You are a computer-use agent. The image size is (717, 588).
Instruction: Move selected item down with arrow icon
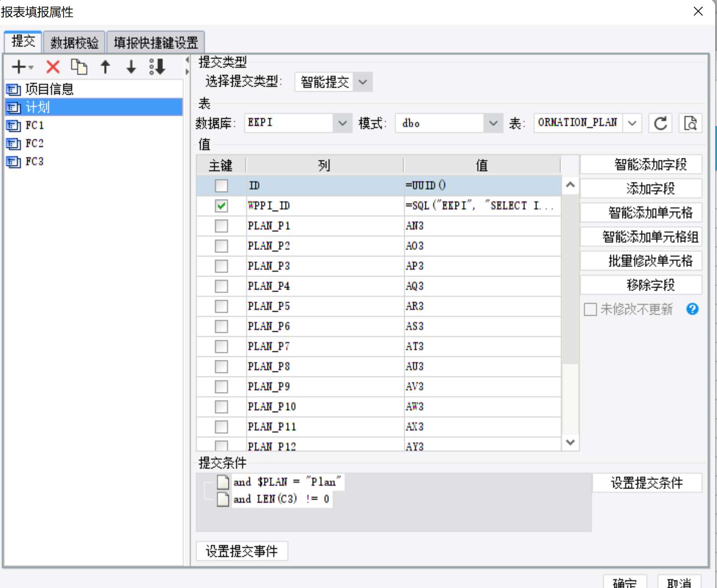point(131,67)
